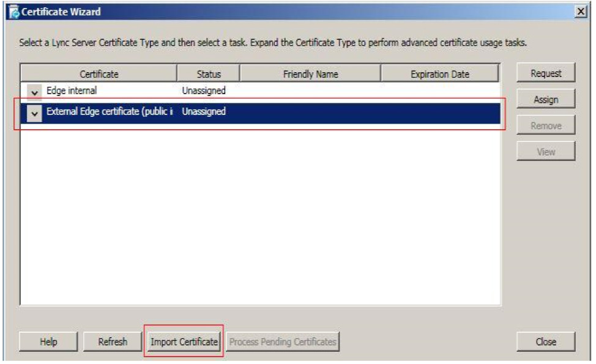Click the Request button
This screenshot has height=364, width=596.
point(545,73)
